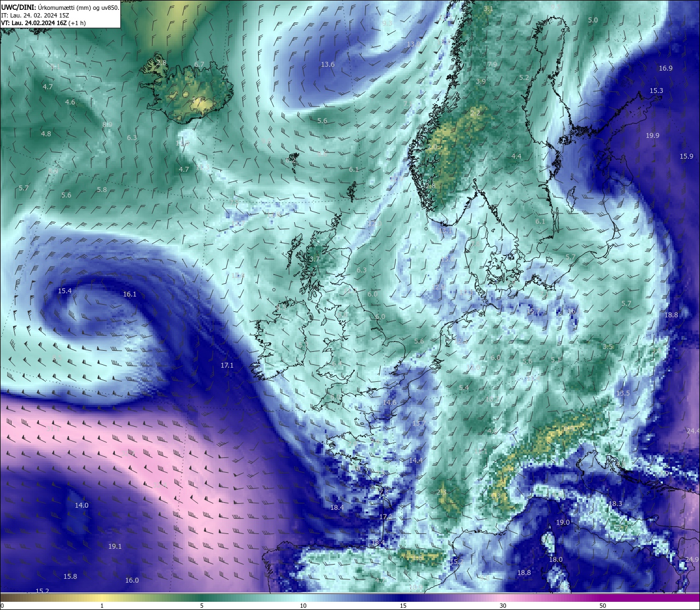Viewport: 700px width, 610px height.
Task: Click the 'IT: Lau. 24. 02. 2024 15Z' line
Action: point(35,15)
